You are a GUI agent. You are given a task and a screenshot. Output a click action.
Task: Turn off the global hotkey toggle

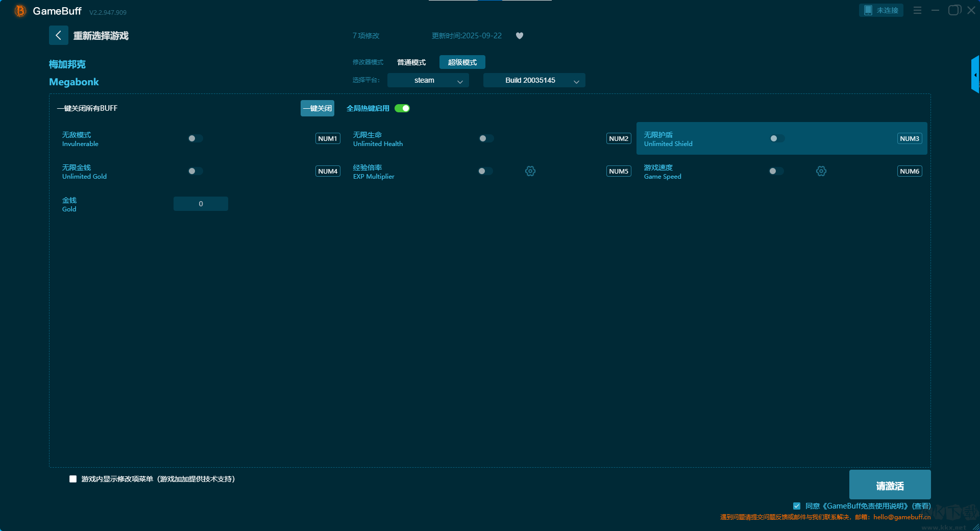click(x=402, y=108)
